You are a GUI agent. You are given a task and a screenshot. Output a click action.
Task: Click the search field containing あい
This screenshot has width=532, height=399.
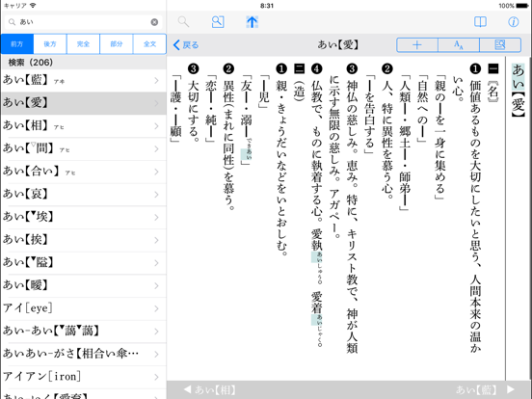(x=83, y=22)
